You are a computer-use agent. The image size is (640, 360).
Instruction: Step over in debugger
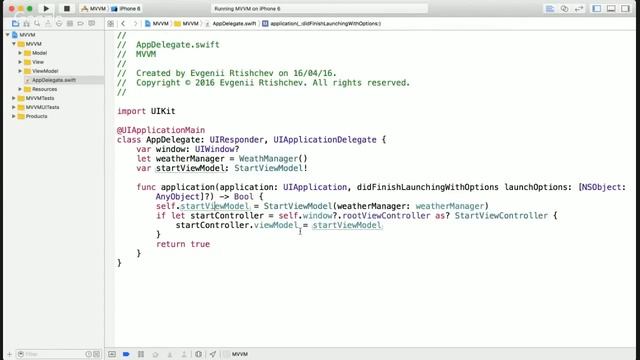pyautogui.click(x=155, y=354)
